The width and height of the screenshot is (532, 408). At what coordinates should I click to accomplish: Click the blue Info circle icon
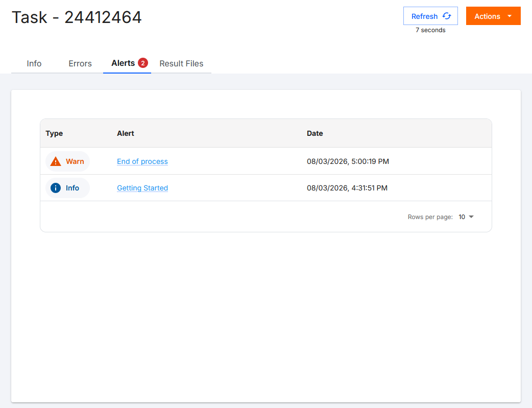point(56,188)
